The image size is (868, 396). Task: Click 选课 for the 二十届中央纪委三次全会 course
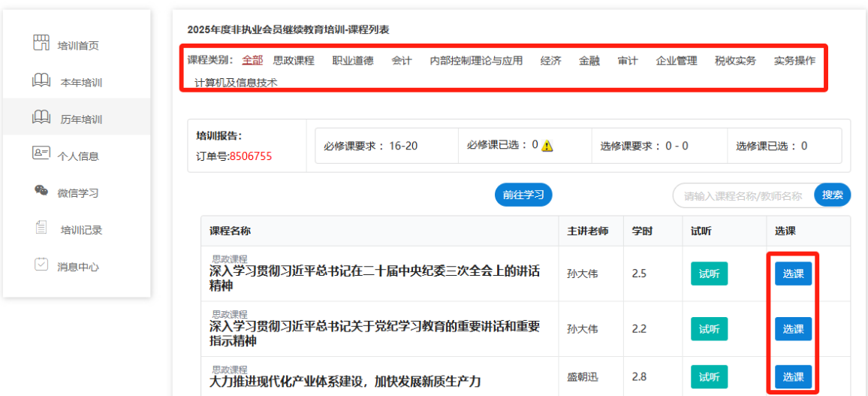tap(793, 274)
